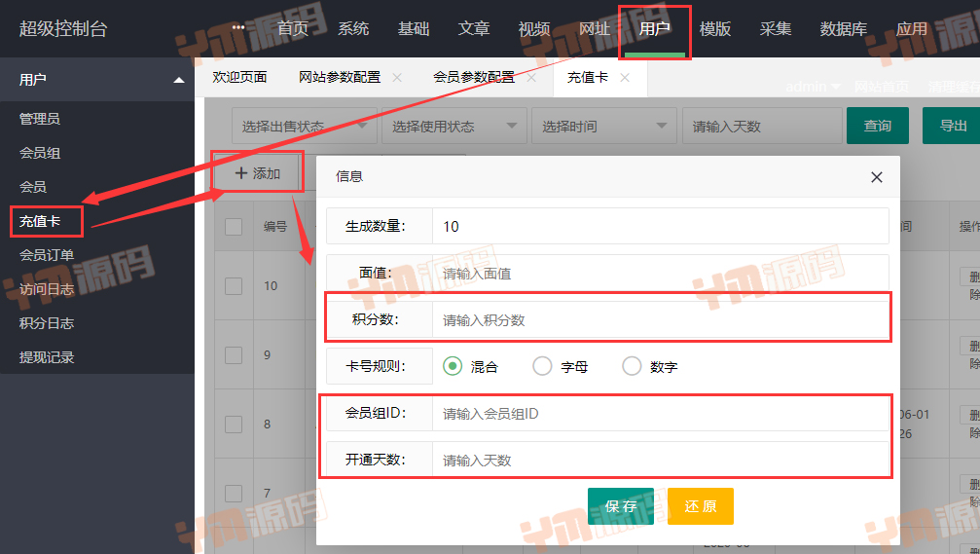Expand the 选择使用状态 dropdown

click(453, 127)
